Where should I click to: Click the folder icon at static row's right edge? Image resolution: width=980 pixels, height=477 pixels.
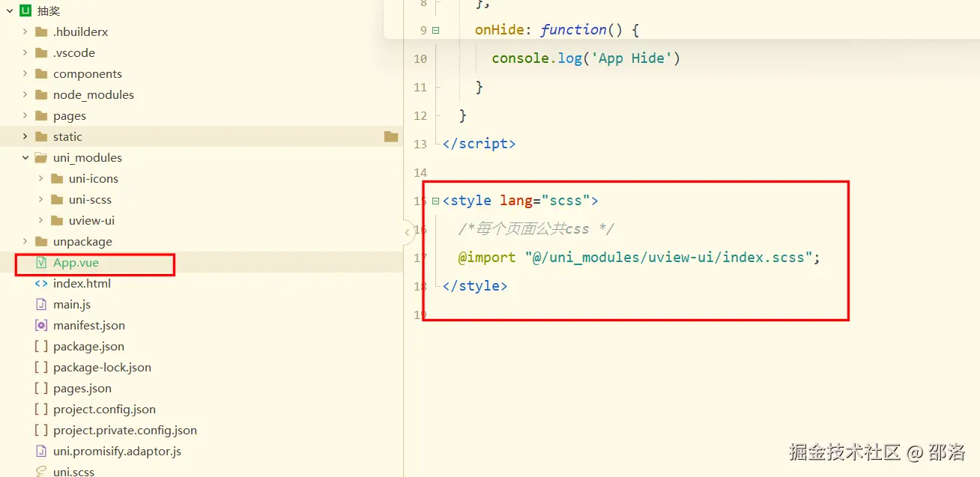tap(390, 136)
